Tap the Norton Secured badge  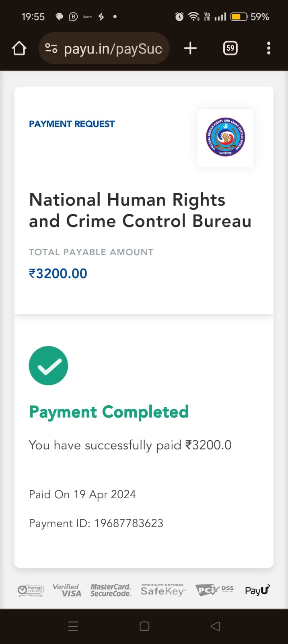tap(31, 590)
